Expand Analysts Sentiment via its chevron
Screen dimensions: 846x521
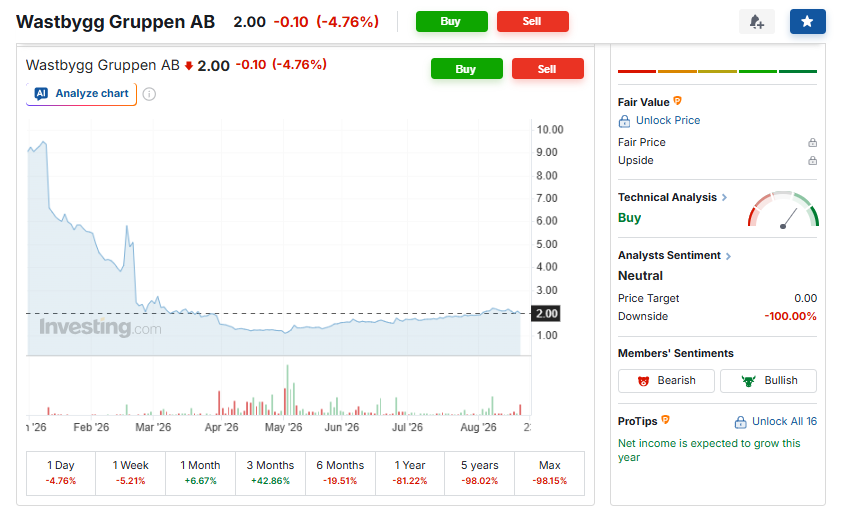click(728, 256)
